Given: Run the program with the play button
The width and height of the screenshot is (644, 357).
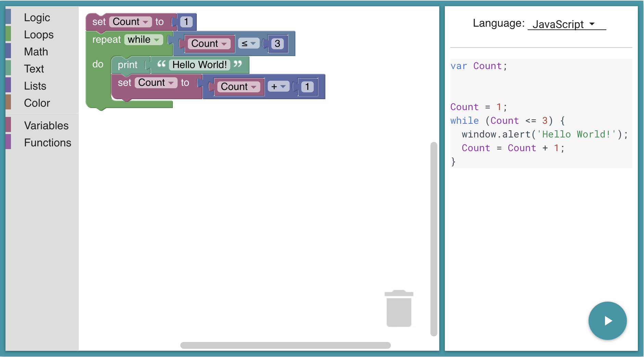Looking at the screenshot, I should pos(607,320).
